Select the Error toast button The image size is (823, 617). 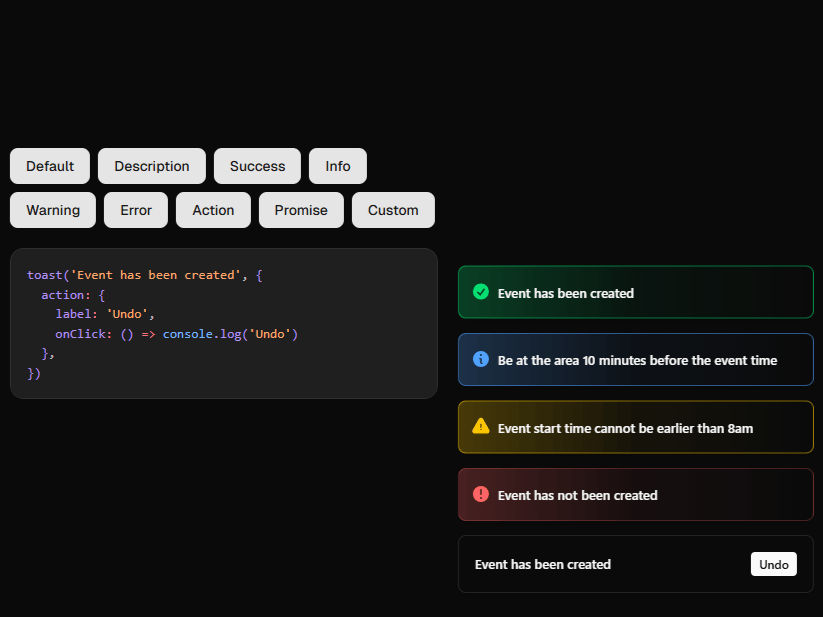(x=136, y=210)
